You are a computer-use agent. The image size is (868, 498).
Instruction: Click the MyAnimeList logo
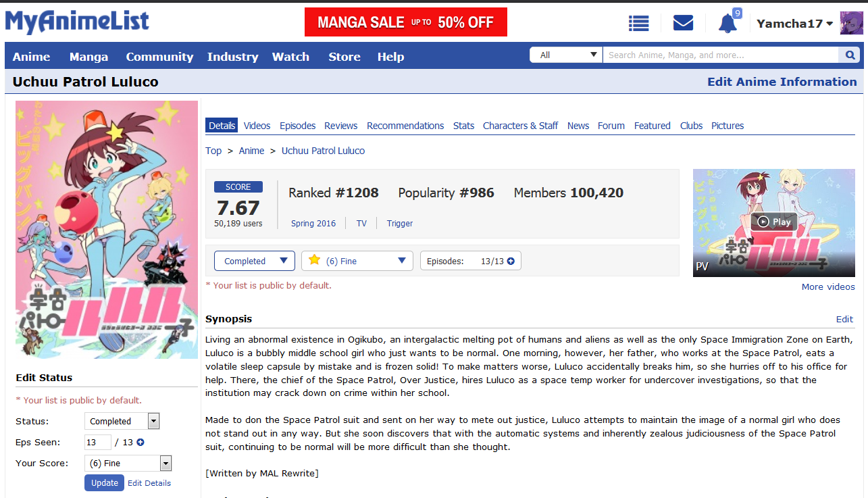pos(77,22)
